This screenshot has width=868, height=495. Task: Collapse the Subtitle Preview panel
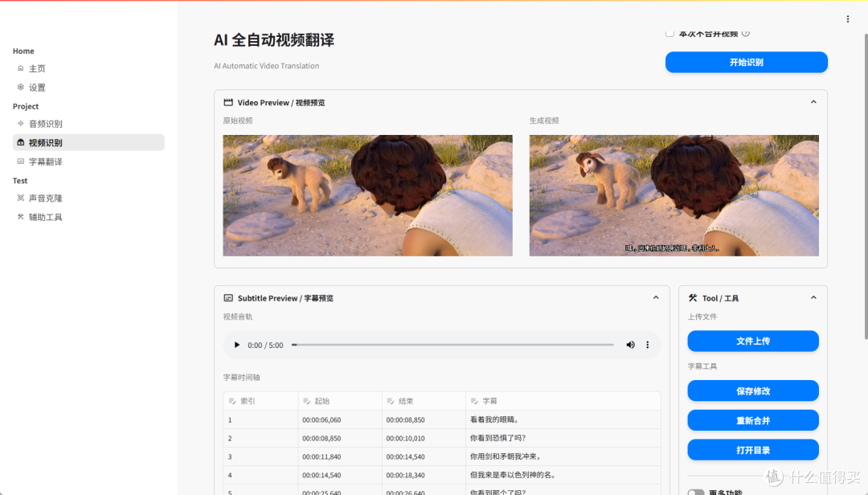(656, 297)
